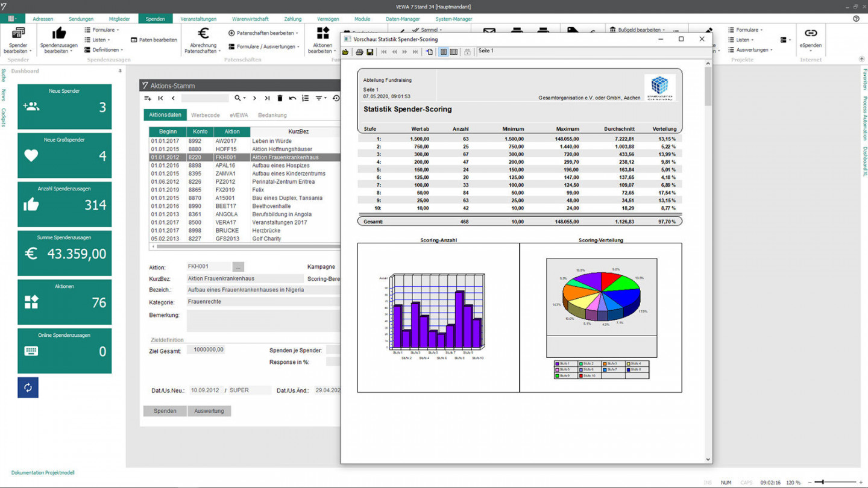Click the blue refresh button on Dashboard

coord(28,387)
